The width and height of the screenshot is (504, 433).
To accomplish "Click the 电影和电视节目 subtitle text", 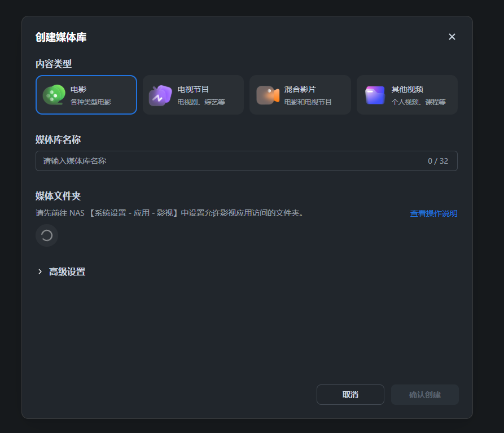I will pos(308,102).
